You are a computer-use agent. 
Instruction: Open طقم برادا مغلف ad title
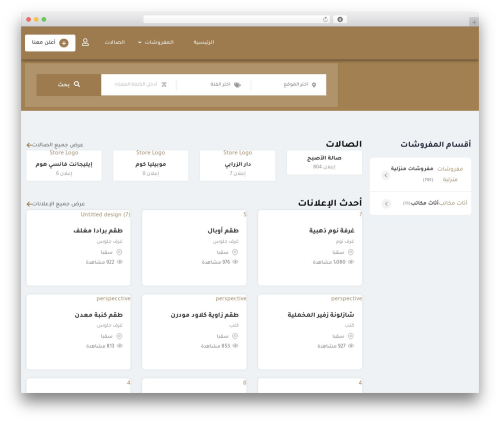point(98,230)
